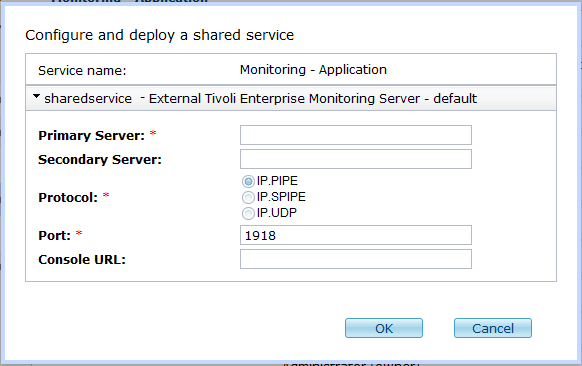Image resolution: width=582 pixels, height=366 pixels.
Task: Click the 'Monitoring - Application' service name text
Action: coord(313,70)
